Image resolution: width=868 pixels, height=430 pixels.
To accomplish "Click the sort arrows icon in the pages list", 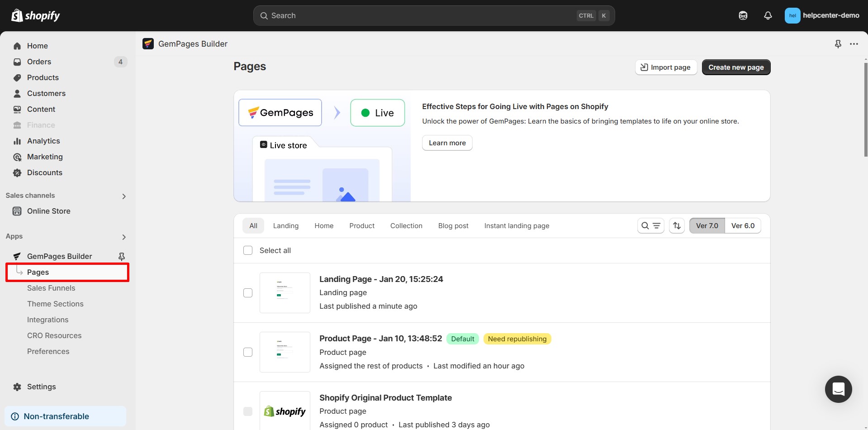I will point(676,225).
